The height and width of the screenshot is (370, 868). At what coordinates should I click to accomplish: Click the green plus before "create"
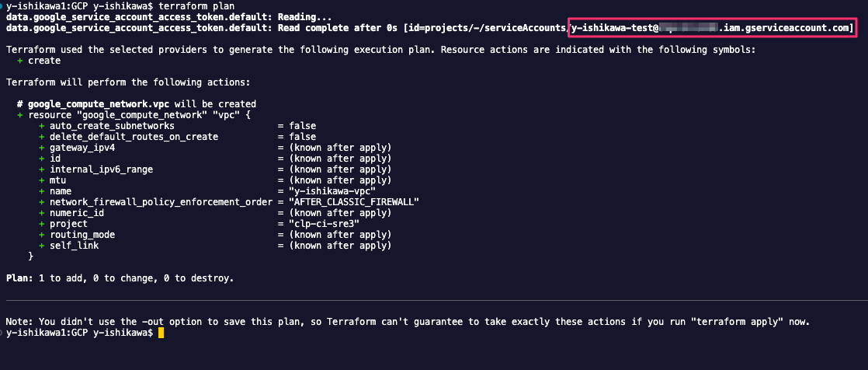(20, 61)
